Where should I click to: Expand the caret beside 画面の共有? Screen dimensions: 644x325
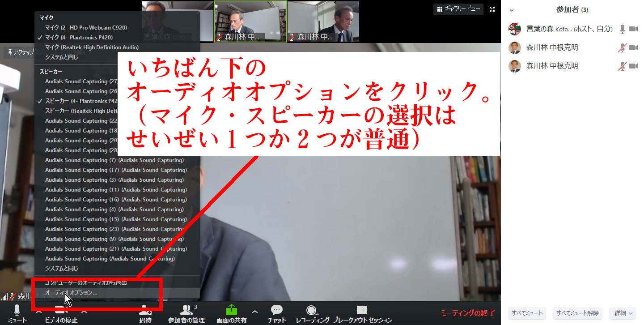[255, 312]
